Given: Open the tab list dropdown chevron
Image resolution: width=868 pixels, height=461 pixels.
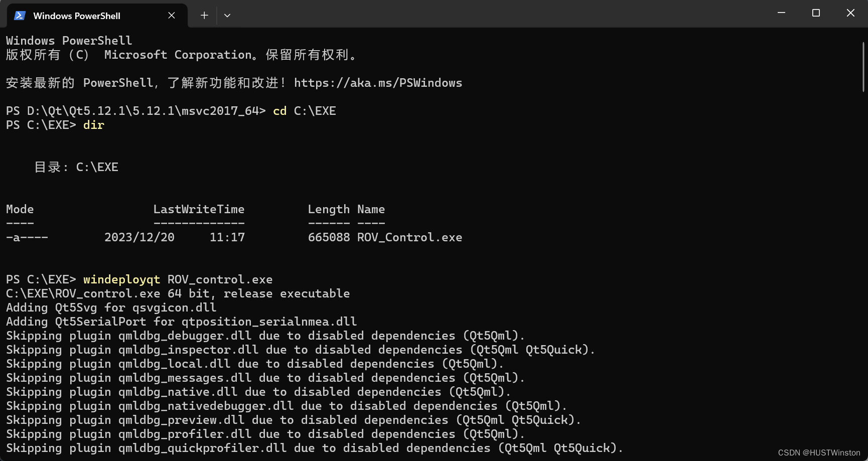Looking at the screenshot, I should tap(227, 16).
